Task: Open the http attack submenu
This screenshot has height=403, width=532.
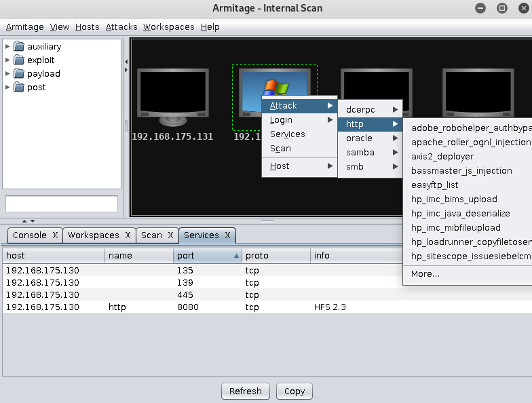Action: click(370, 123)
